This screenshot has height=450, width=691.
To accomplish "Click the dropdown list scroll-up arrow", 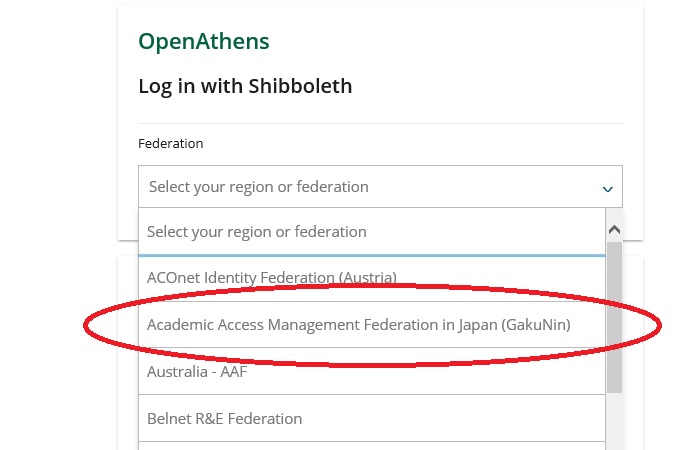I will pos(614,228).
